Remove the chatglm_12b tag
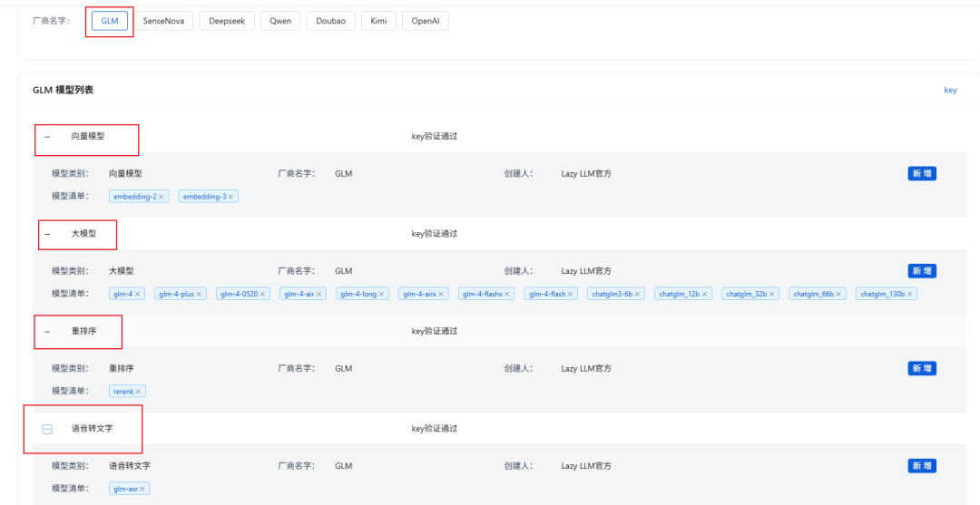This screenshot has height=505, width=980. pyautogui.click(x=704, y=294)
